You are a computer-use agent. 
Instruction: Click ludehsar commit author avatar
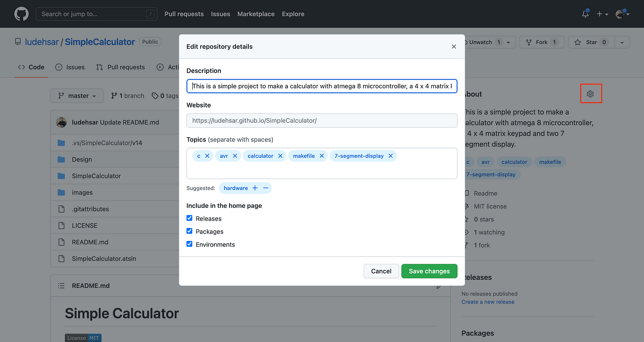62,122
